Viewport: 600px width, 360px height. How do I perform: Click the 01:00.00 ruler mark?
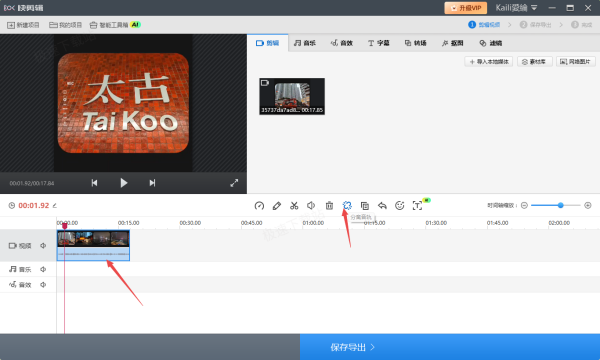point(313,223)
